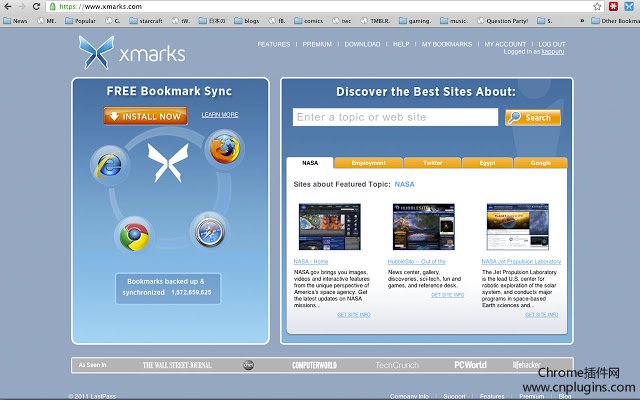Click the white Xmarks butterfly icon
640x400 pixels.
point(168,162)
